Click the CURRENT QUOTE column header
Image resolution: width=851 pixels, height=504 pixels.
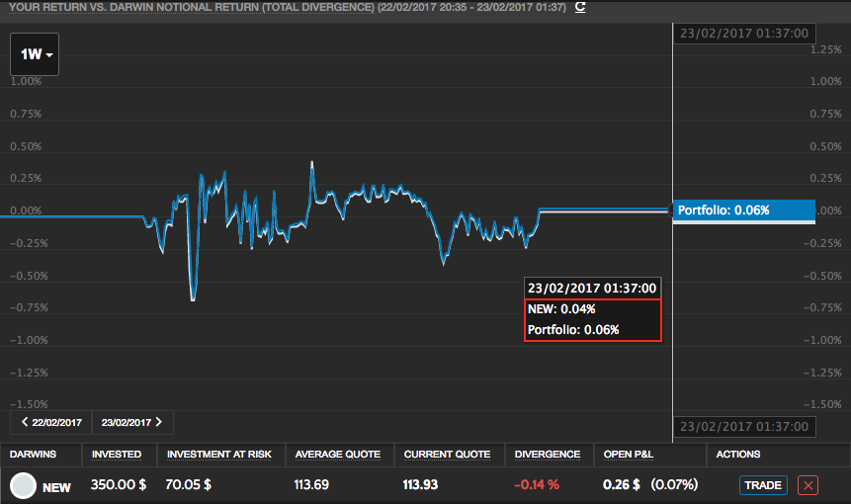(x=447, y=454)
